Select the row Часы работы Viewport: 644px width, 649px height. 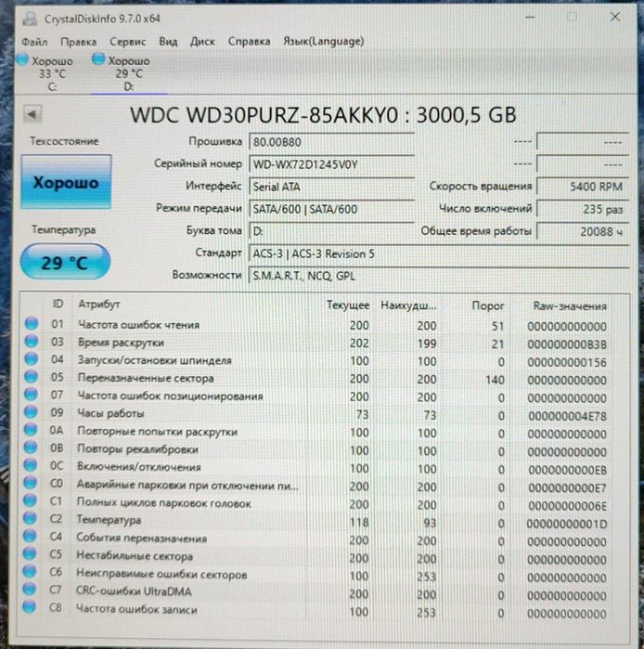pos(316,414)
